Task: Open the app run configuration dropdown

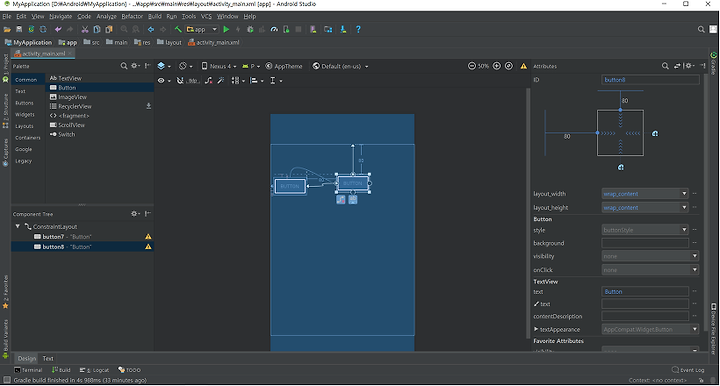Action: click(202, 29)
